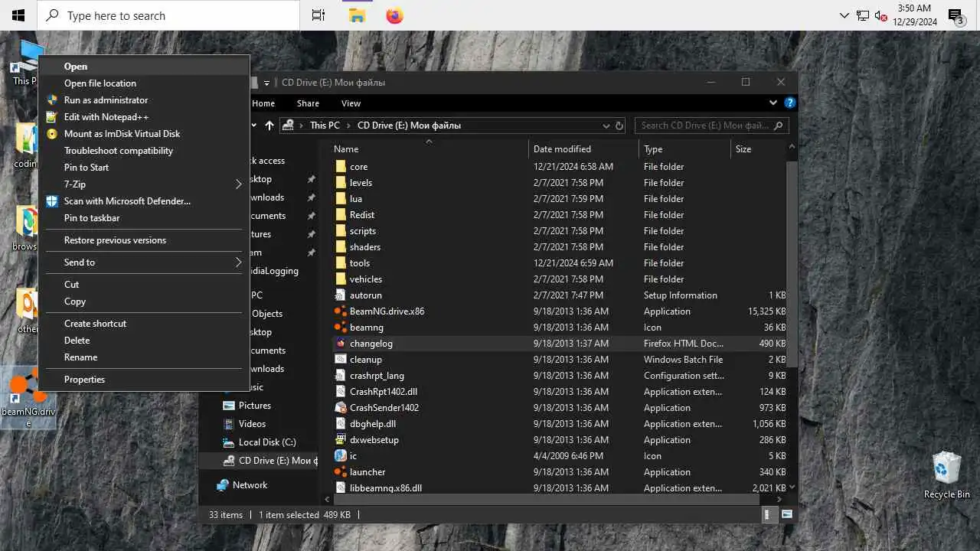Choose Rename from context menu
Screen dimensions: 980x551
tap(144, 357)
